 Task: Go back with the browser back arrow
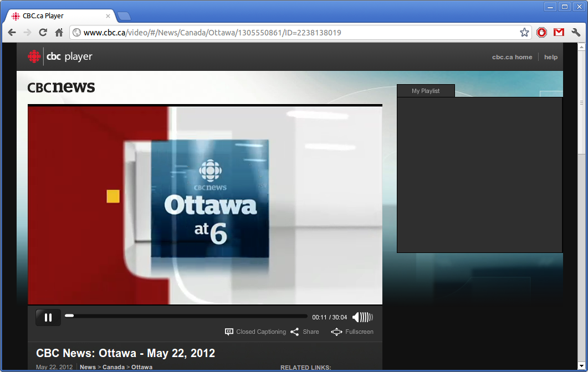[12, 33]
